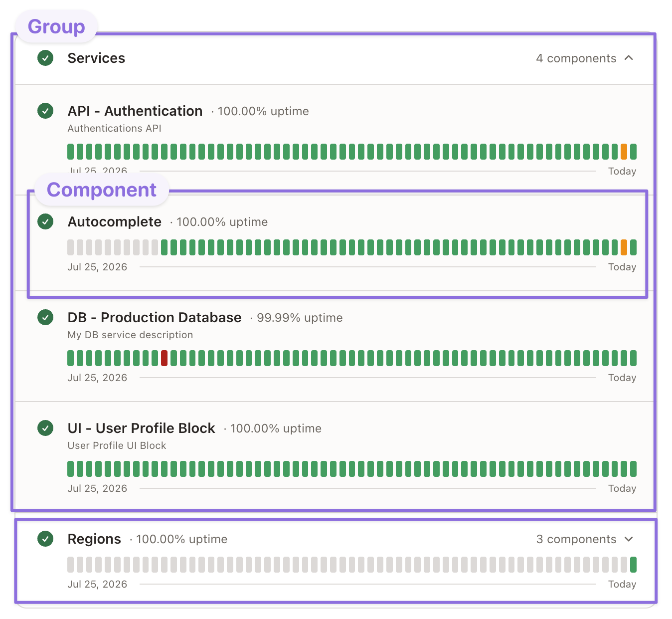672x619 pixels.
Task: Expand the Regions group chevron
Action: click(629, 539)
